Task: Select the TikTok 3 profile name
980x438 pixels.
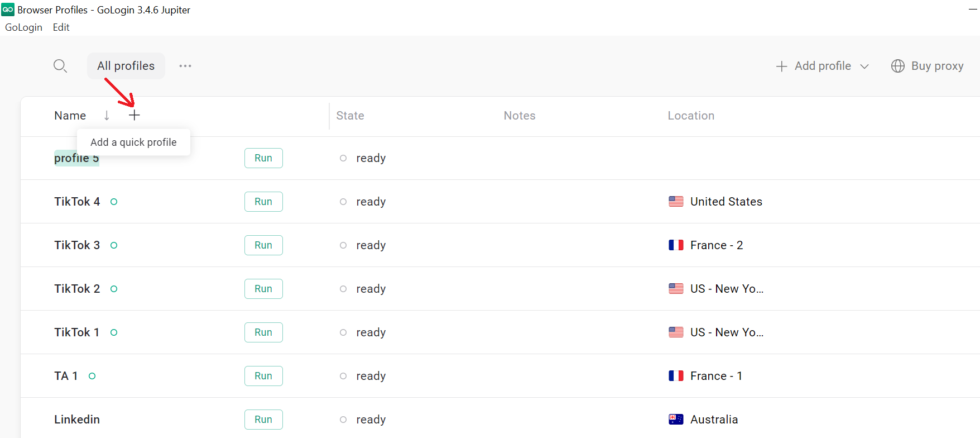Action: 77,245
